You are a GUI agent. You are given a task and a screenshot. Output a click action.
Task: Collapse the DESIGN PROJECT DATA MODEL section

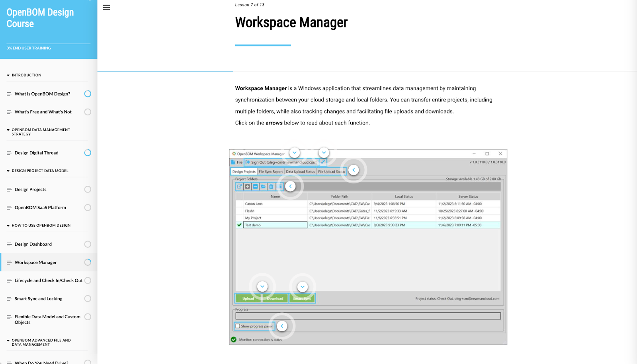pos(37,171)
